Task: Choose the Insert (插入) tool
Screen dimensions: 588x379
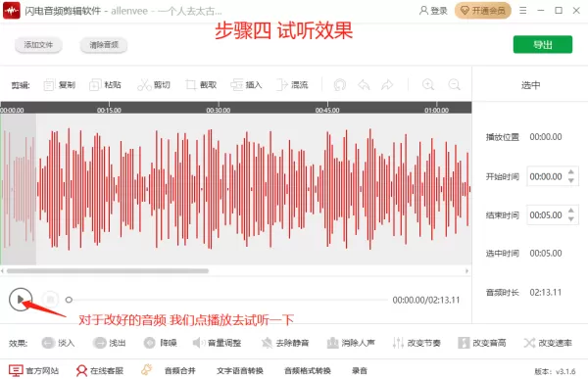Action: [246, 85]
